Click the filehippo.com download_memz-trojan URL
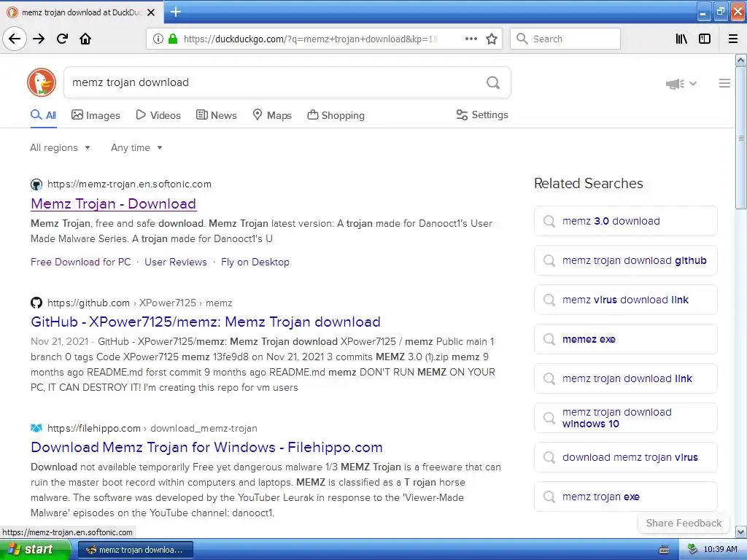Screen dimensions: 747x560 (x=152, y=429)
